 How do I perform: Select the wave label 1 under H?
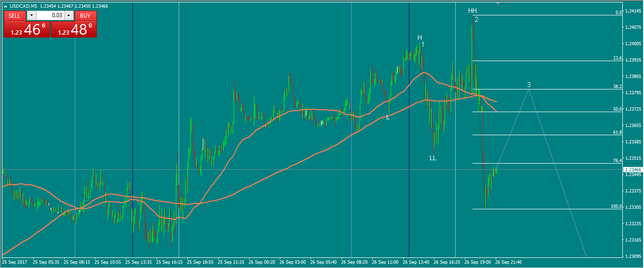coord(422,44)
